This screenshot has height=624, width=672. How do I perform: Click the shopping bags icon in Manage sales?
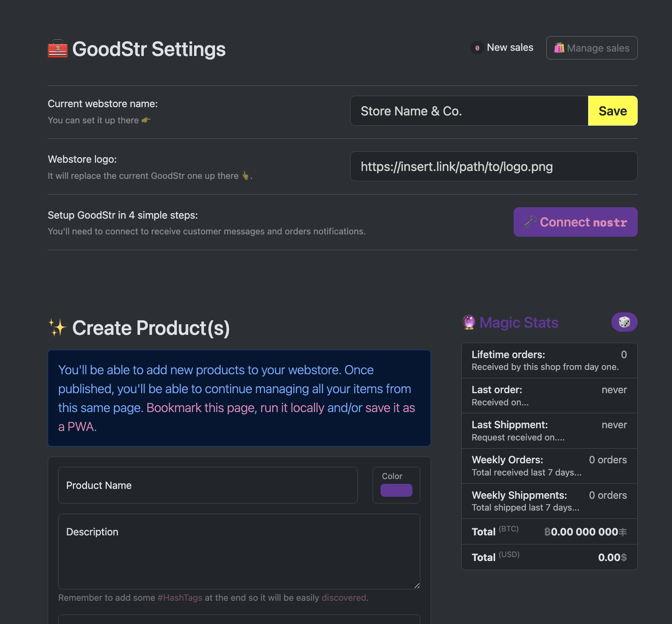(559, 48)
